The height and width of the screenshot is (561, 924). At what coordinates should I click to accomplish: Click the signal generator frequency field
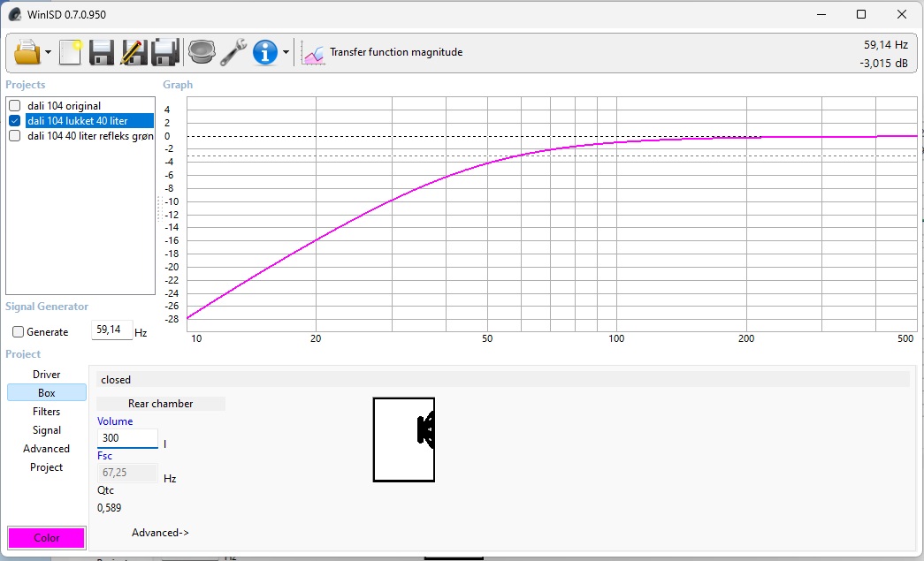(x=111, y=330)
